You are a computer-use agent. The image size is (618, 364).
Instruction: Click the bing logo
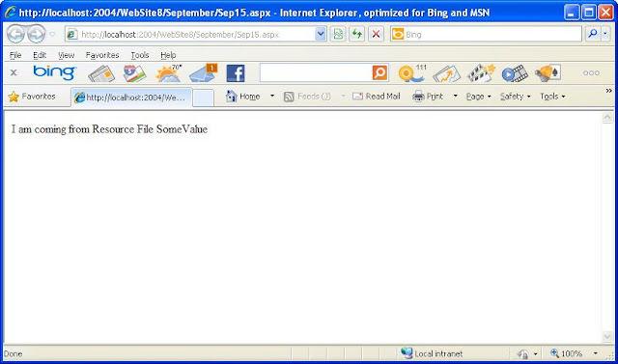(54, 72)
